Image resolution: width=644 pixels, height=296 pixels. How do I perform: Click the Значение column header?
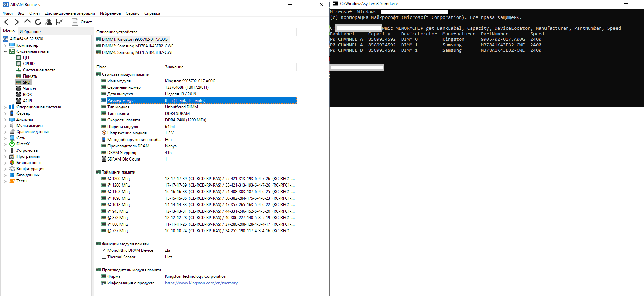[229, 67]
